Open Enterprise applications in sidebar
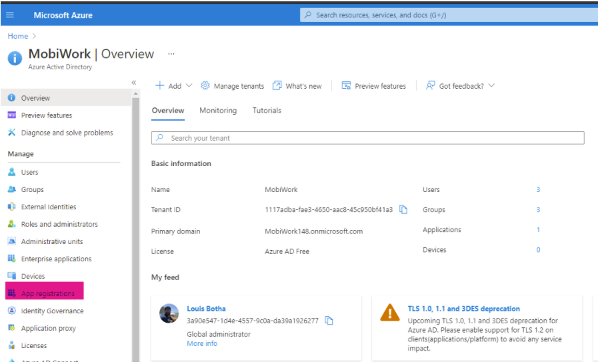 point(56,259)
